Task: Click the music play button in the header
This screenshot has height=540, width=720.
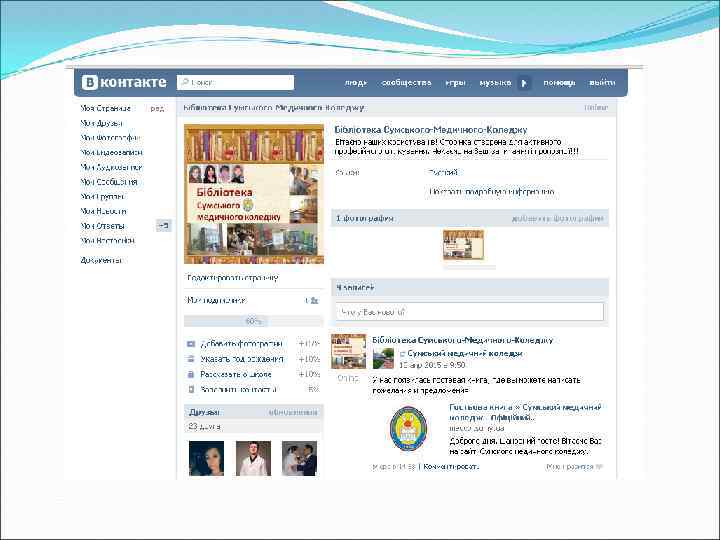Action: 524,83
